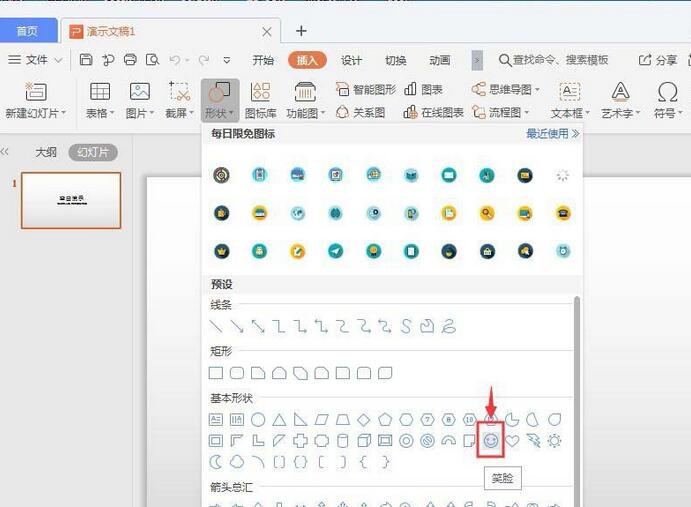Pick the cylinder (can) shape
Viewport: 691px width, 507px height.
(342, 440)
